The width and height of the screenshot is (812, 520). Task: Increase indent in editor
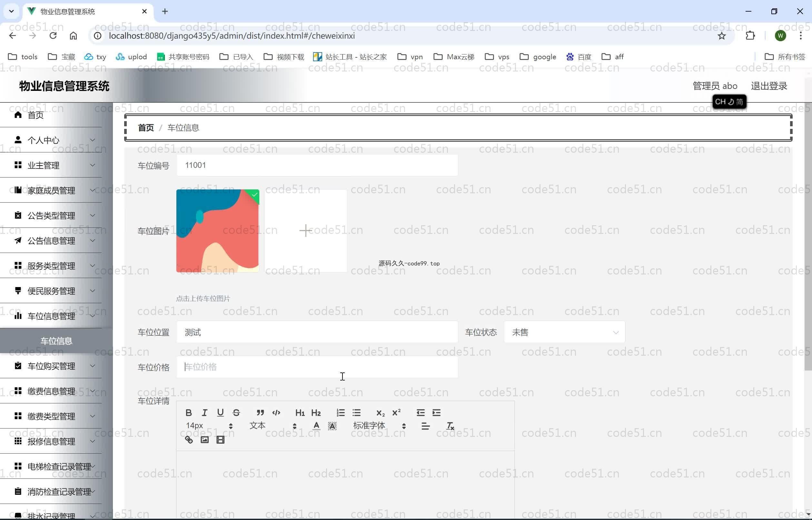click(436, 413)
